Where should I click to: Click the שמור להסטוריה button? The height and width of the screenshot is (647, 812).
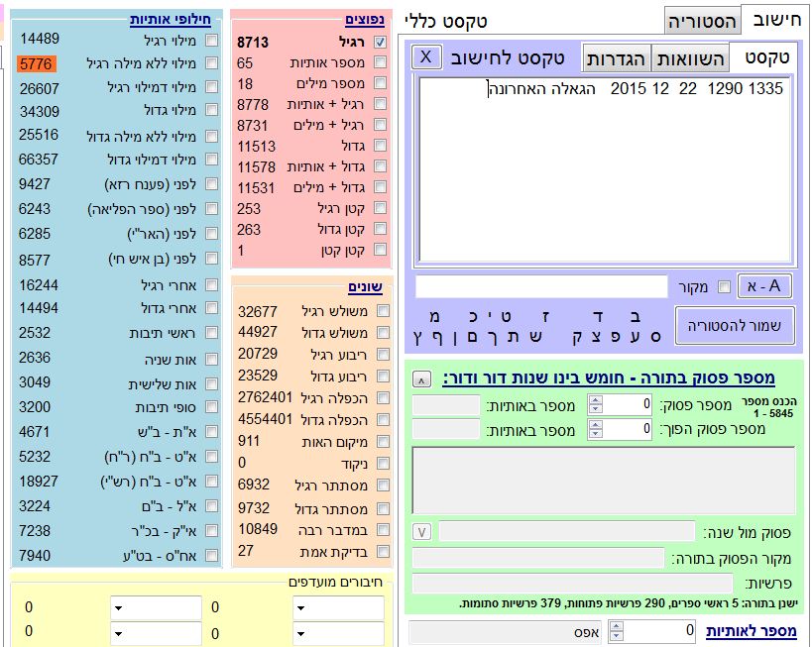pyautogui.click(x=735, y=326)
